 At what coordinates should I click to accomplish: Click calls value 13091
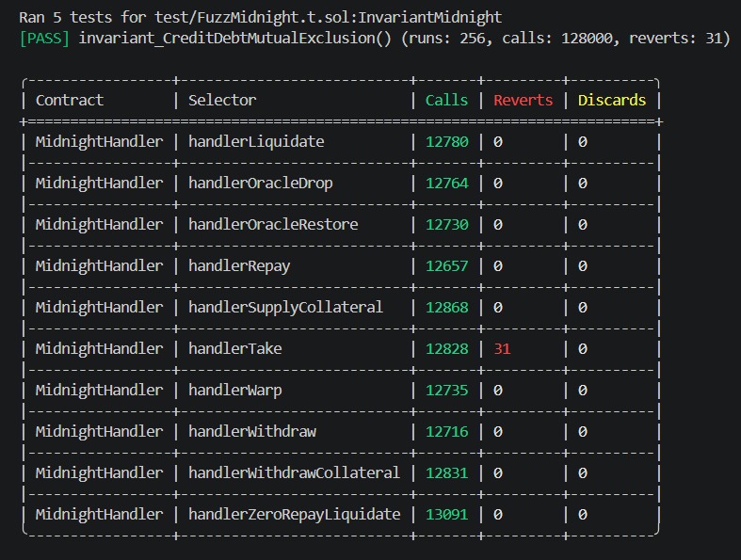point(446,514)
